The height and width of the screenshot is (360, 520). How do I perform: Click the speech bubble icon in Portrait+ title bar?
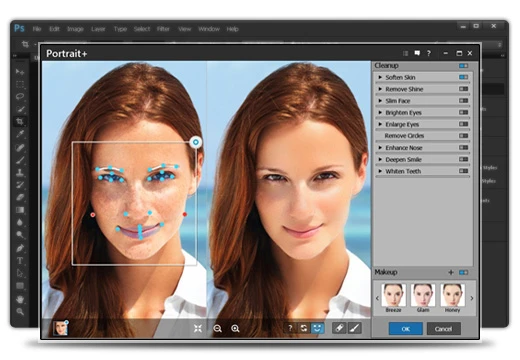coord(417,53)
